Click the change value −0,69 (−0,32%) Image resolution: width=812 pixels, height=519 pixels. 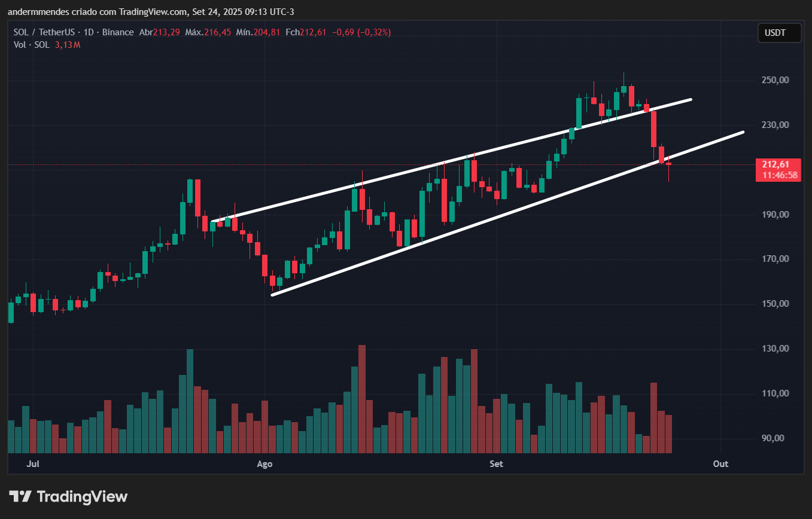[x=361, y=32]
